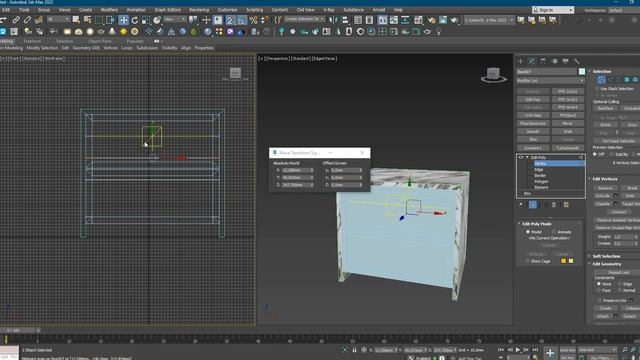The height and width of the screenshot is (360, 640).
Task: Enable the Use Stack Selection checkbox
Action: click(597, 89)
